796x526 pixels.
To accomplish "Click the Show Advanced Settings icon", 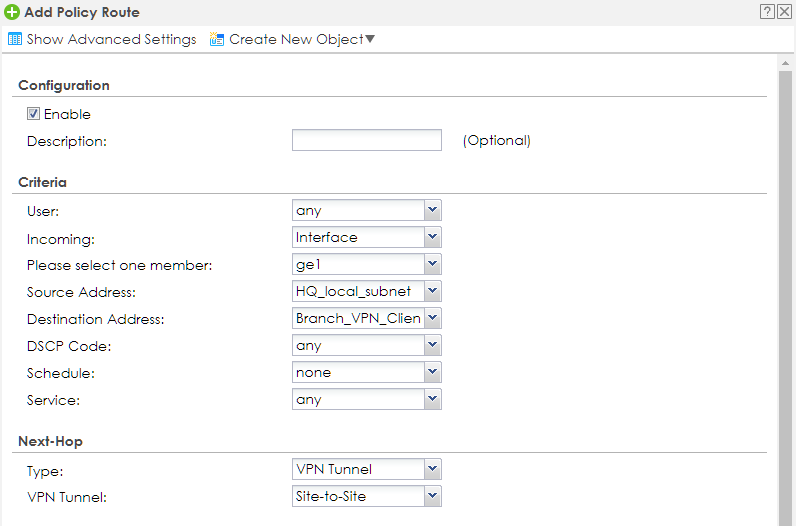I will (x=15, y=40).
